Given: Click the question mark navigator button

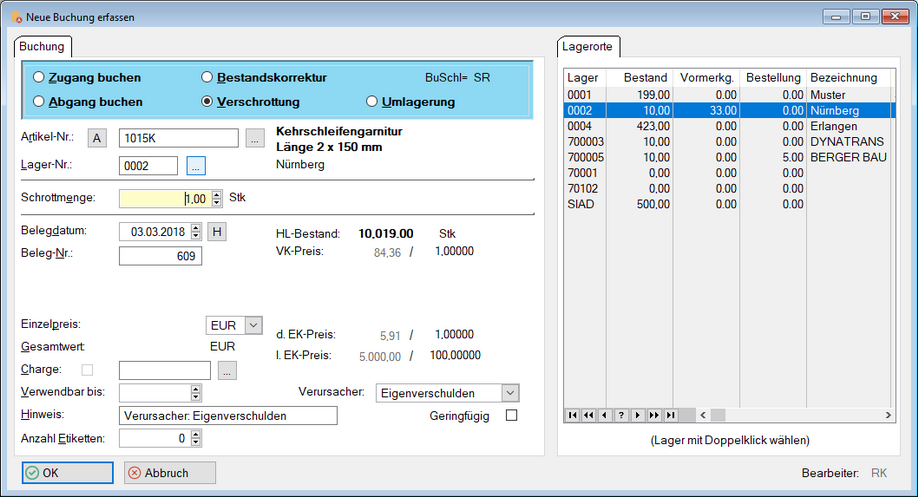Looking at the screenshot, I should click(x=621, y=415).
